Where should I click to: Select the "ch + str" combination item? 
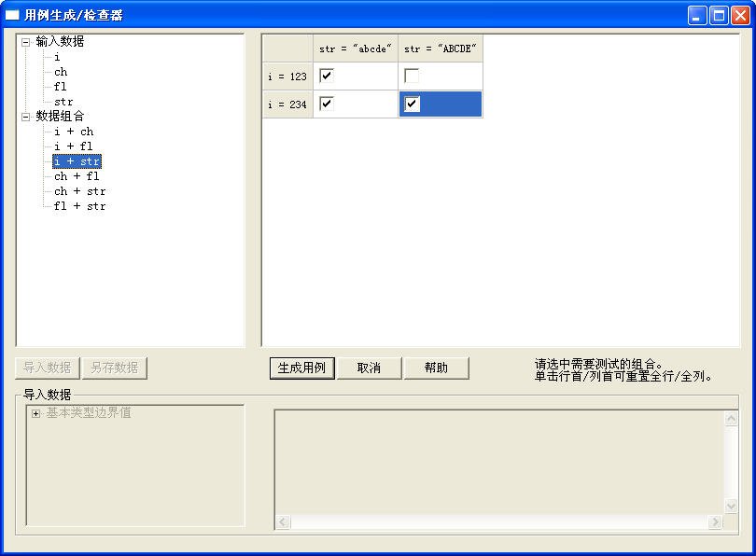(x=79, y=191)
